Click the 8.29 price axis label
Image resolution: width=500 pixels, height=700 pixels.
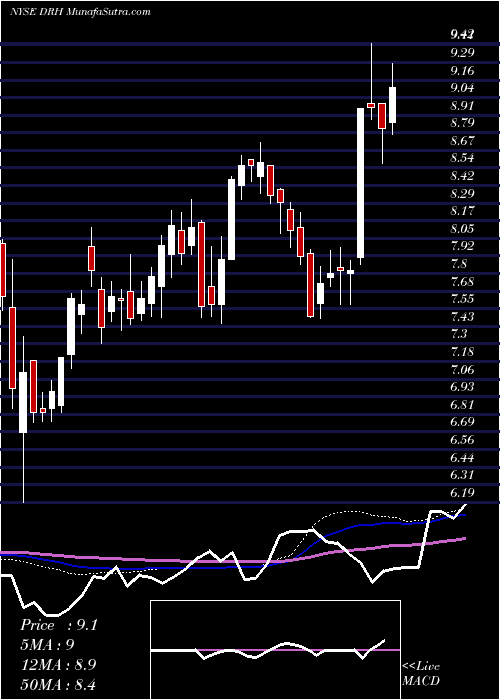pos(463,194)
